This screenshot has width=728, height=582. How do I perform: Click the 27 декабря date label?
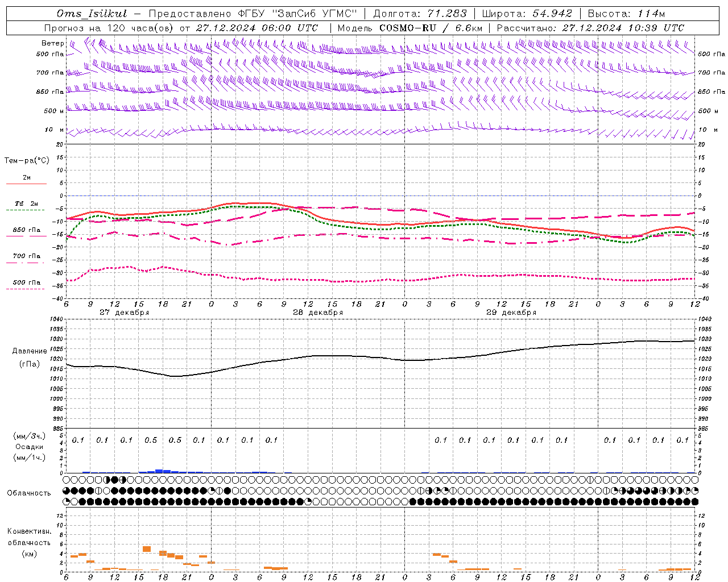[x=124, y=313]
